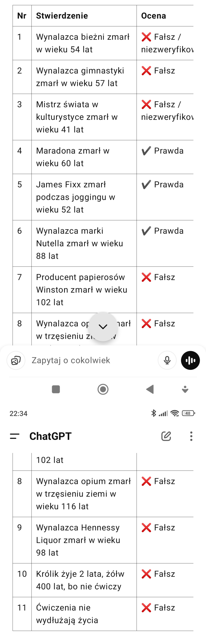Screen dimensions: 206x644
Task: Tap the Stwierdzenie column header
Action: 62,16
